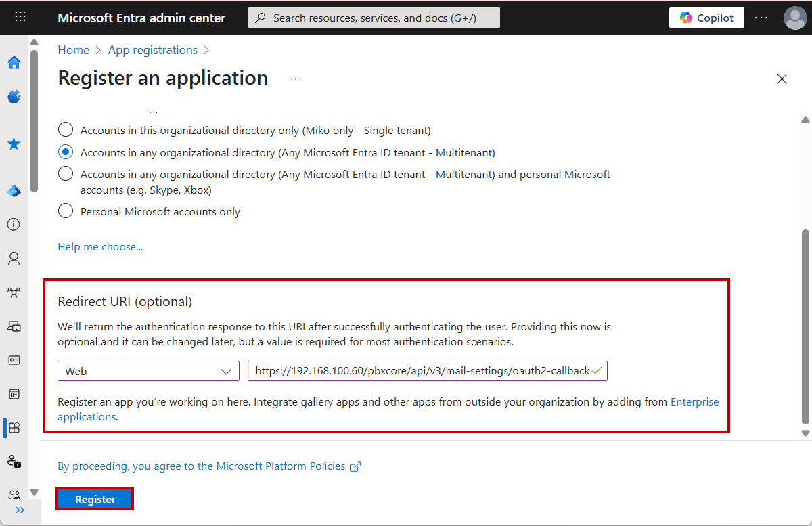Select Multitenant organizational directory radio button
Viewport: 812px width, 526px height.
(66, 152)
